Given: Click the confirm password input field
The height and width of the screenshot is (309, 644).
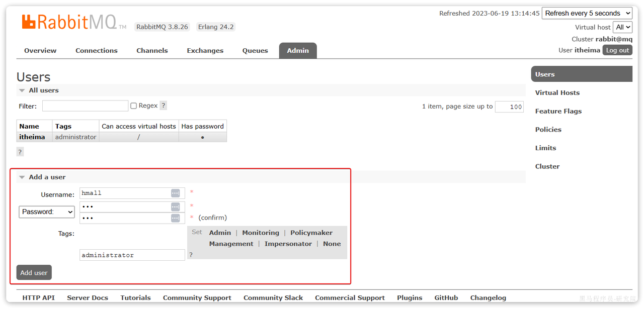Looking at the screenshot, I should (x=132, y=218).
